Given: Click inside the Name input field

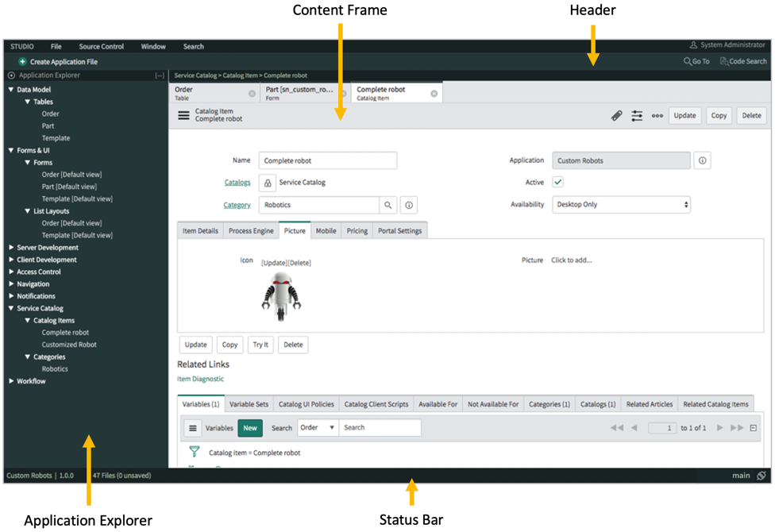Looking at the screenshot, I should coord(327,160).
